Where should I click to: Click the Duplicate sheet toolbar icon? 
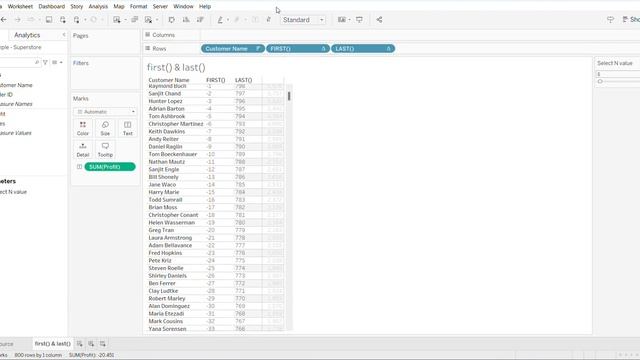coord(134,20)
